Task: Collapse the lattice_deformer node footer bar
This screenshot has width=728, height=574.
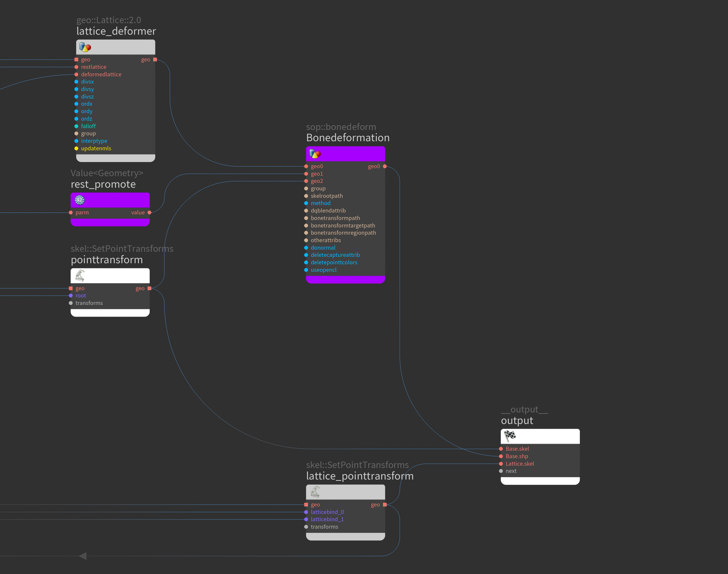Action: [115, 158]
